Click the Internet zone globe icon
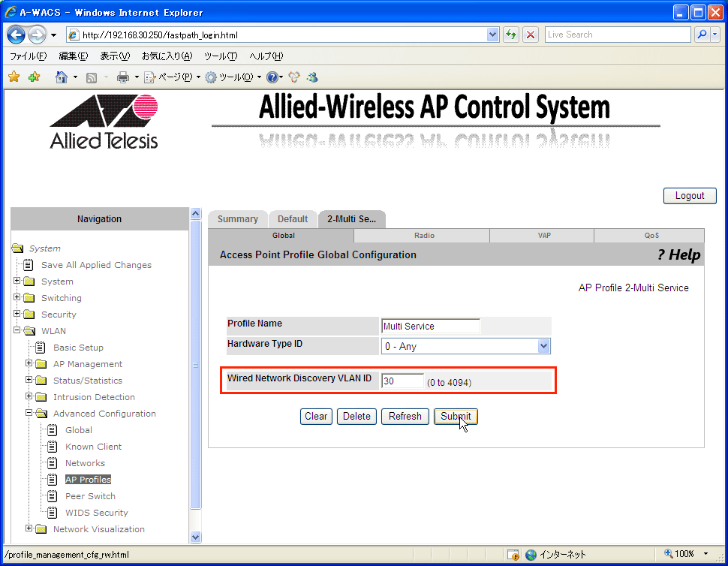 [x=531, y=555]
